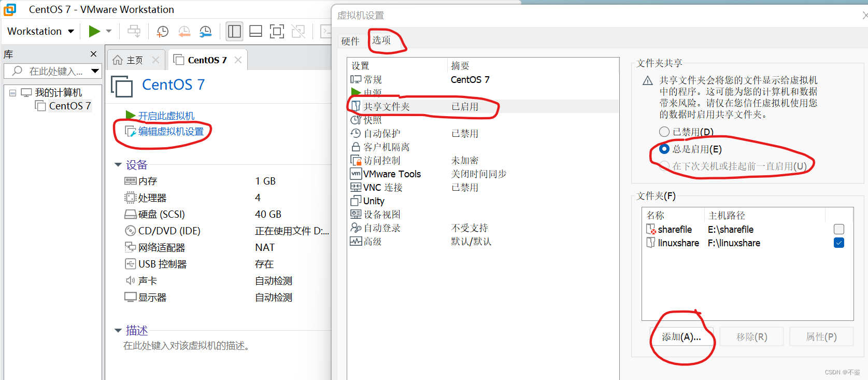868x380 pixels.
Task: Select the linuxshare row in folder list
Action: tap(747, 243)
